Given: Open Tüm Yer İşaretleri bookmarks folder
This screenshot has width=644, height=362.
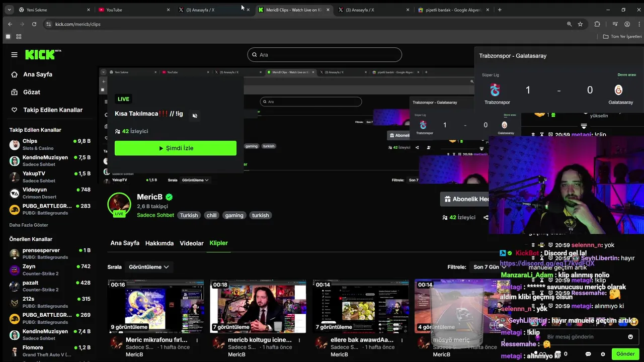Looking at the screenshot, I should (622, 37).
